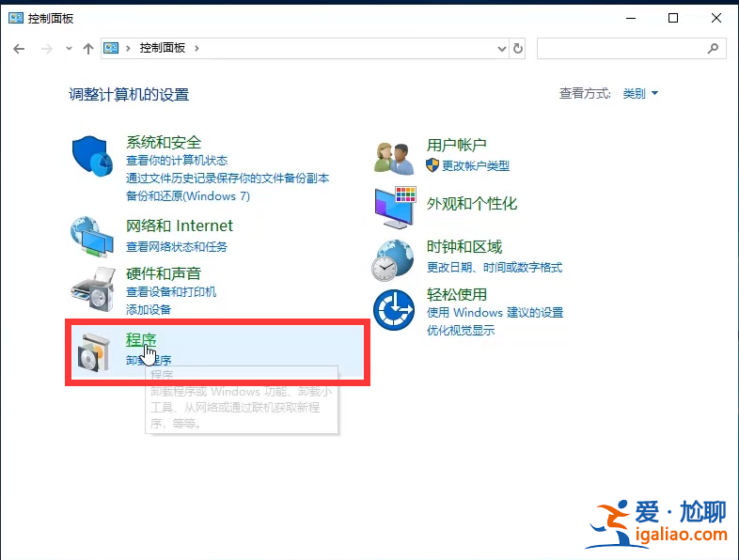The height and width of the screenshot is (560, 739).
Task: Open the 外观和个性化 category link
Action: (471, 203)
